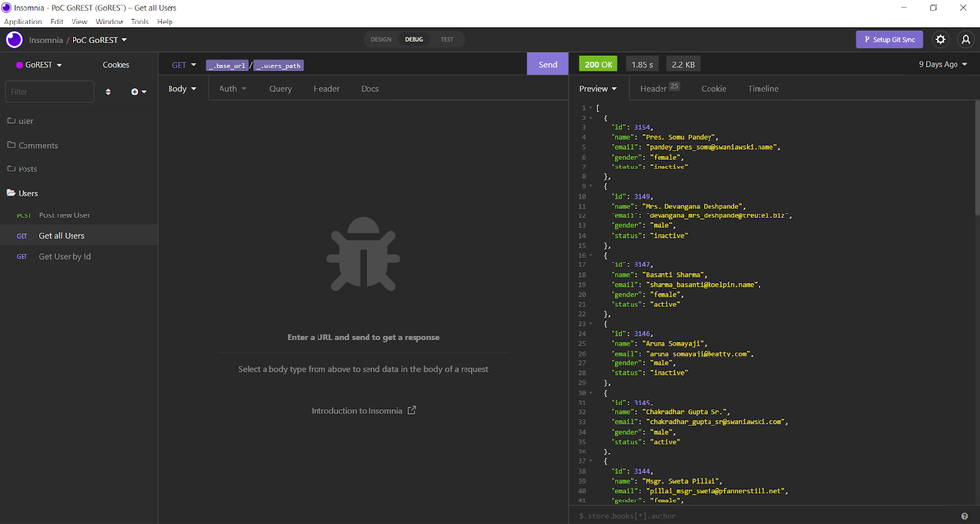Click the id value 3146

[642, 334]
